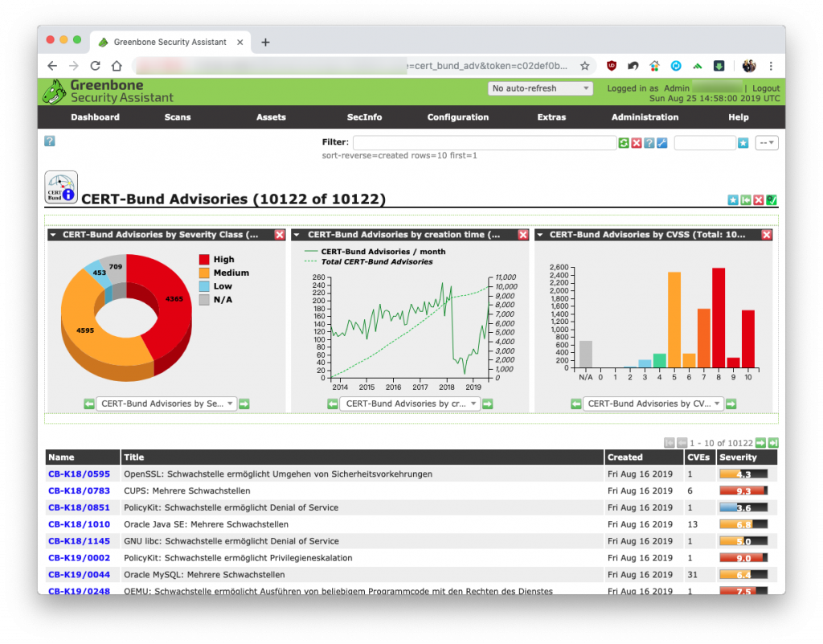Open CVSS panel menu triangle
823x644 pixels.
pos(540,235)
